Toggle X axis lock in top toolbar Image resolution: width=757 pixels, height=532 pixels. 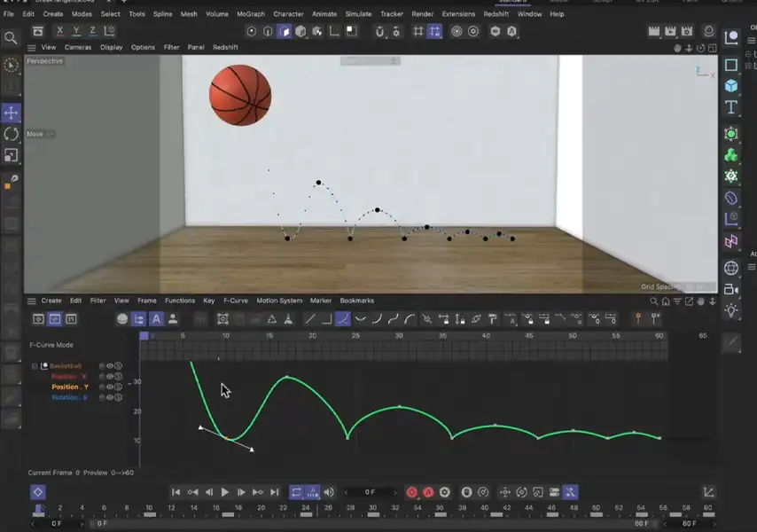coord(59,32)
